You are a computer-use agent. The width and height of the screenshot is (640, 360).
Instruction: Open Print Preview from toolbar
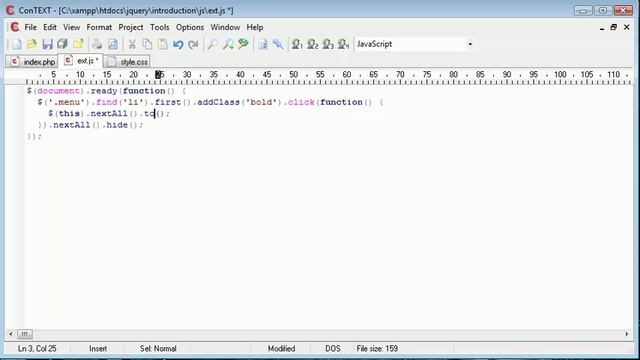pyautogui.click(x=113, y=44)
